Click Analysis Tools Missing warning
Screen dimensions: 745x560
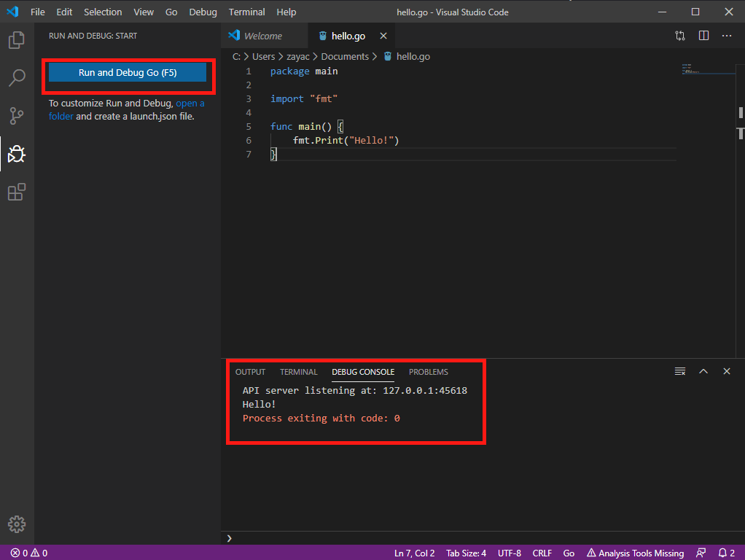coord(635,553)
